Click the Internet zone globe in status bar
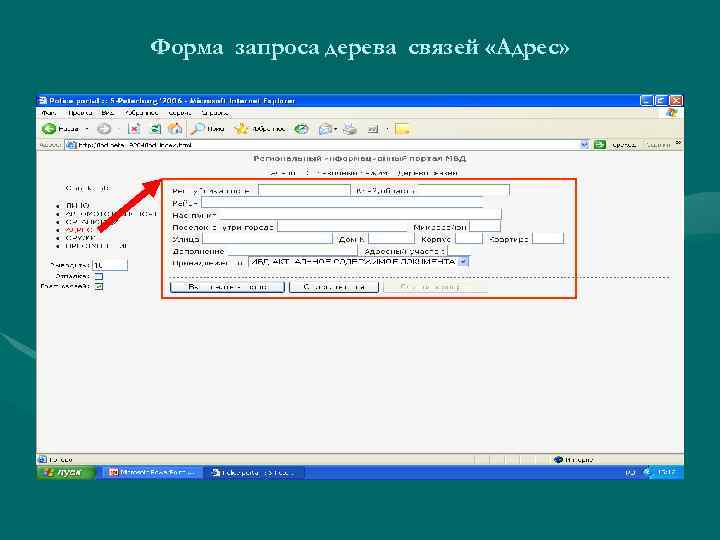The width and height of the screenshot is (720, 540). (559, 460)
